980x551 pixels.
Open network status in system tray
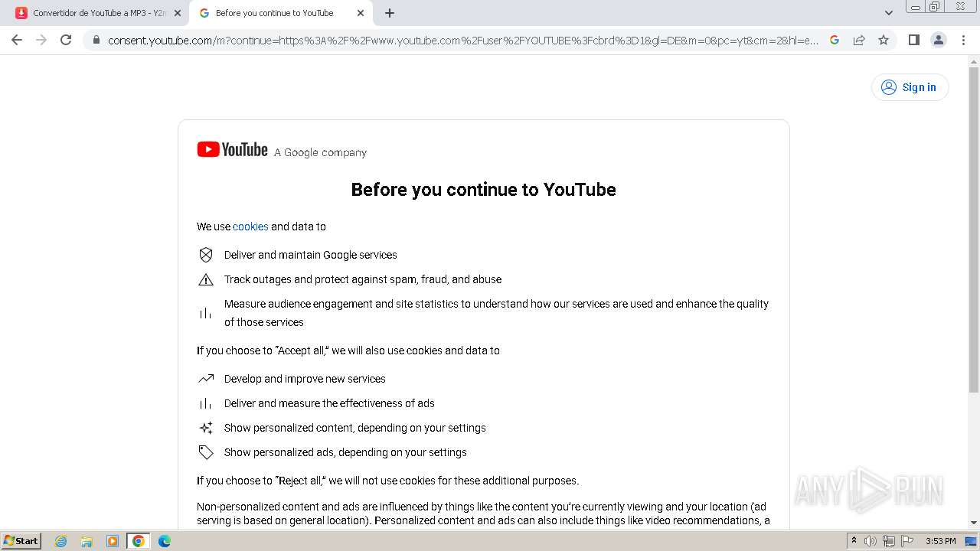click(x=889, y=541)
